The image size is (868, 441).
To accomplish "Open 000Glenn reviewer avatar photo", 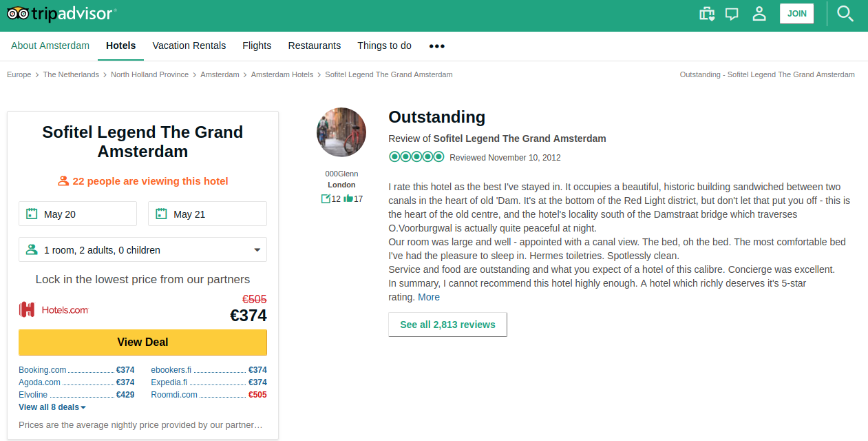I will pos(341,132).
